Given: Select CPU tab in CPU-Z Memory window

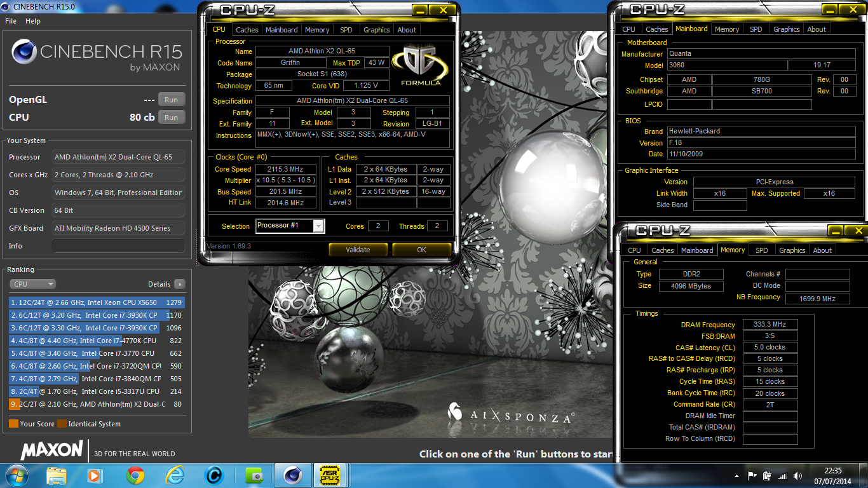Looking at the screenshot, I should pyautogui.click(x=635, y=250).
